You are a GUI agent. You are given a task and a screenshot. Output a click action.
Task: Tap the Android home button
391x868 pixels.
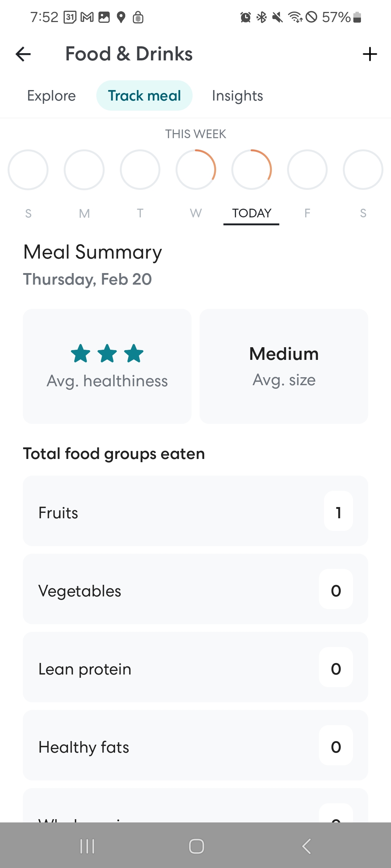[x=196, y=846]
